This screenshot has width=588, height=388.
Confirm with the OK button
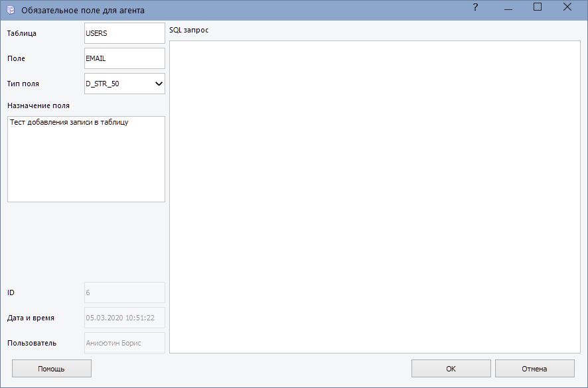[x=451, y=369]
